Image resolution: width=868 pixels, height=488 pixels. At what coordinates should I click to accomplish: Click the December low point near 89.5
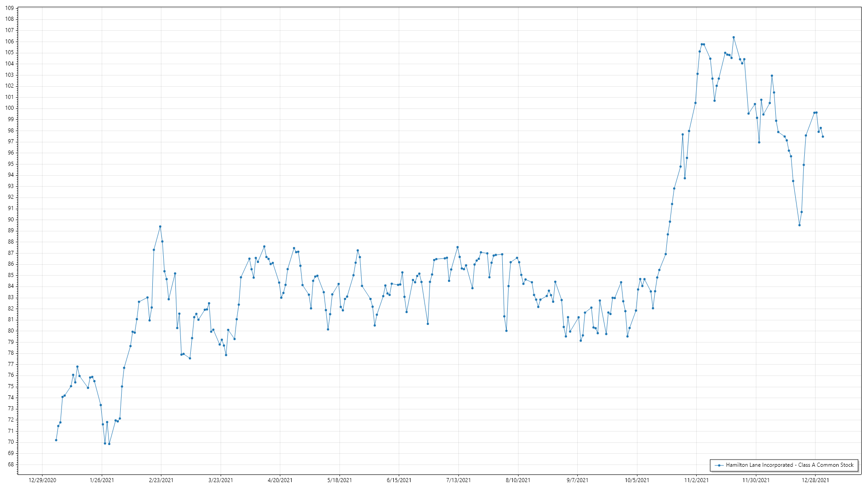click(x=799, y=225)
